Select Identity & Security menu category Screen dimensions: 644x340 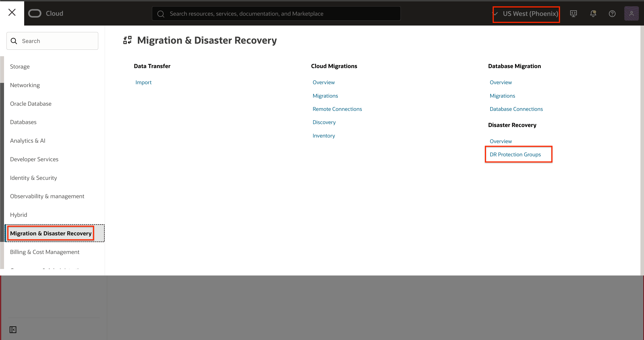coord(34,178)
